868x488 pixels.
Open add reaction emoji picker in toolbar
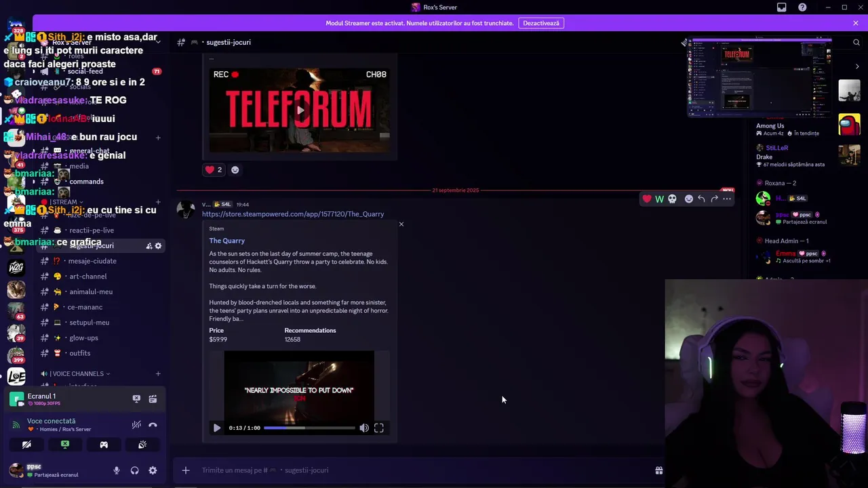[688, 199]
